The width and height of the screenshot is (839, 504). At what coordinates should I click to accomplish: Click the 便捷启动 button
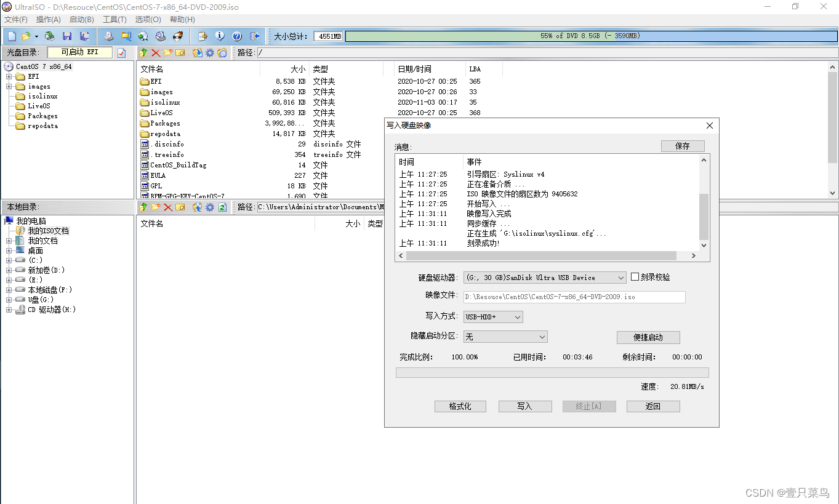tap(648, 337)
